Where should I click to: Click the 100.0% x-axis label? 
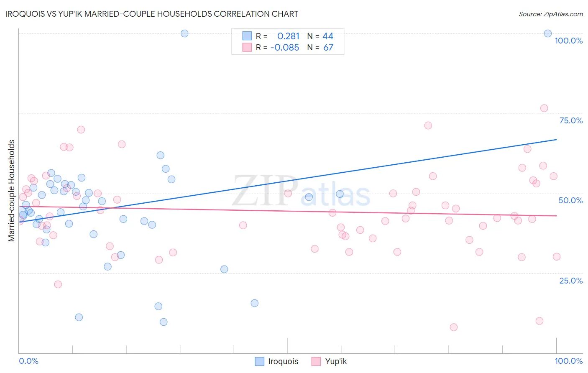tap(568, 361)
